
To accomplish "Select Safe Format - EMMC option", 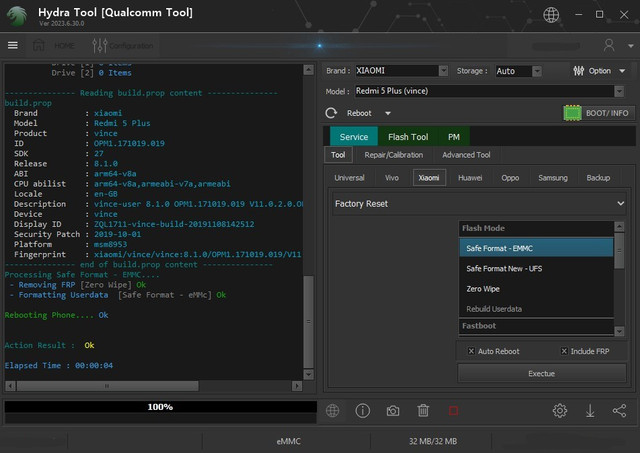I will (536, 248).
